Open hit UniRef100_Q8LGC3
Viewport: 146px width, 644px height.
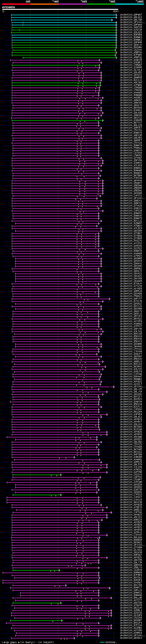point(131,17)
